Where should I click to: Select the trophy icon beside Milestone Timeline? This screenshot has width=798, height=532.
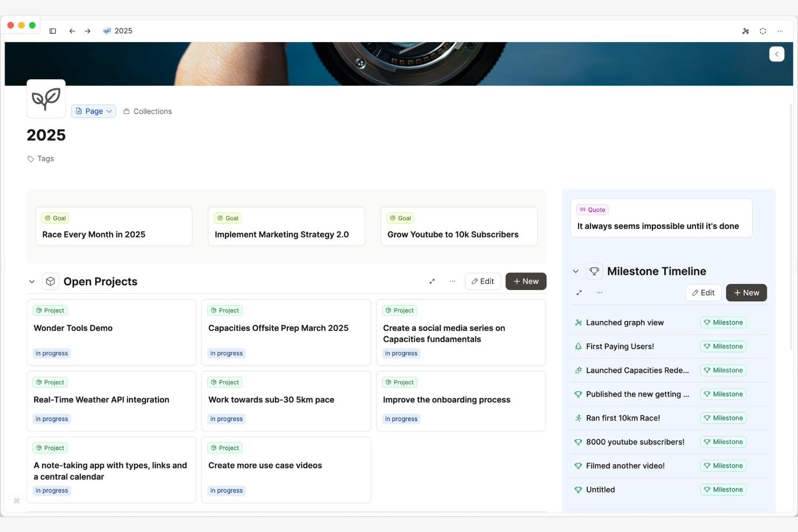594,271
